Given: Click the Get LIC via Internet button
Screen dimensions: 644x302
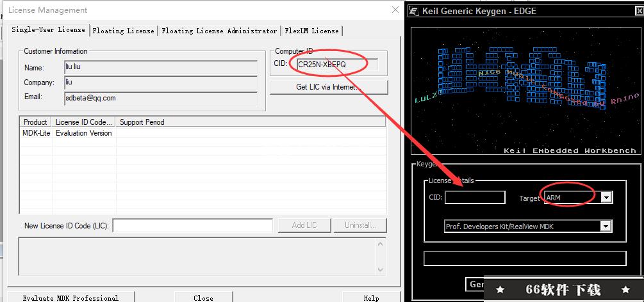Looking at the screenshot, I should [x=329, y=87].
